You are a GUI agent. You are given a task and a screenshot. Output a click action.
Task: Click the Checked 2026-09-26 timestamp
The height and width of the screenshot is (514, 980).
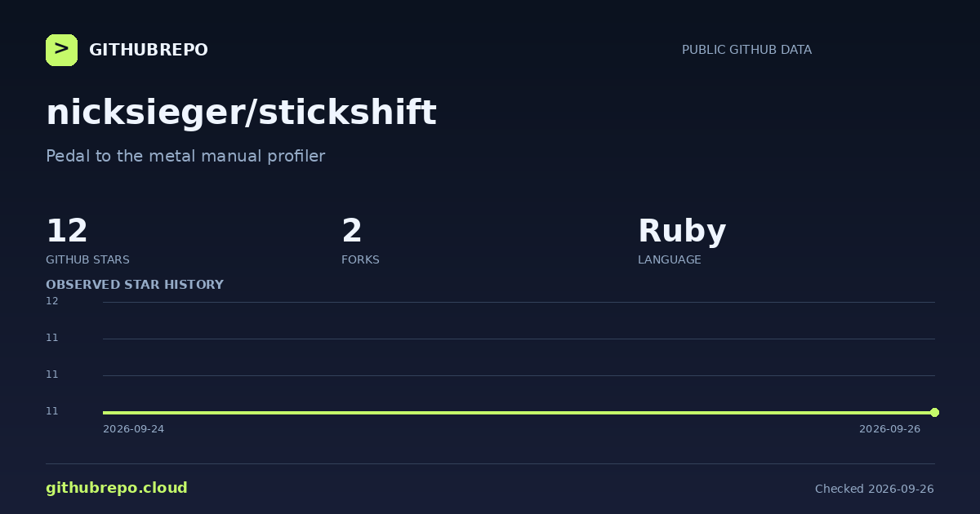point(875,489)
